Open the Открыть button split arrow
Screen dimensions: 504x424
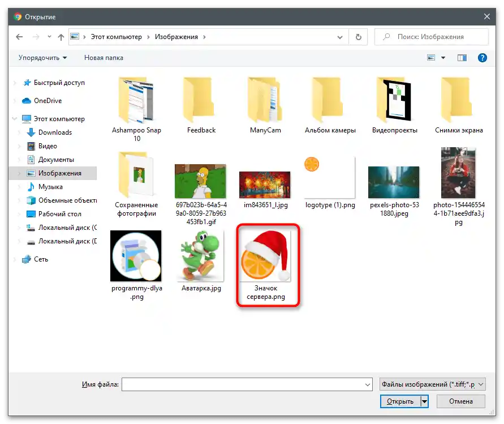[x=425, y=401]
